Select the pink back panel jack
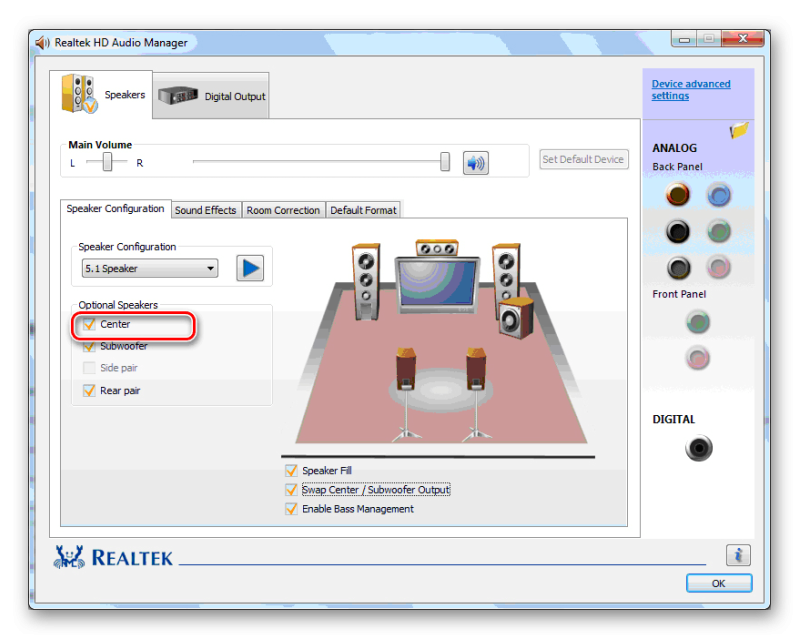 click(x=718, y=267)
